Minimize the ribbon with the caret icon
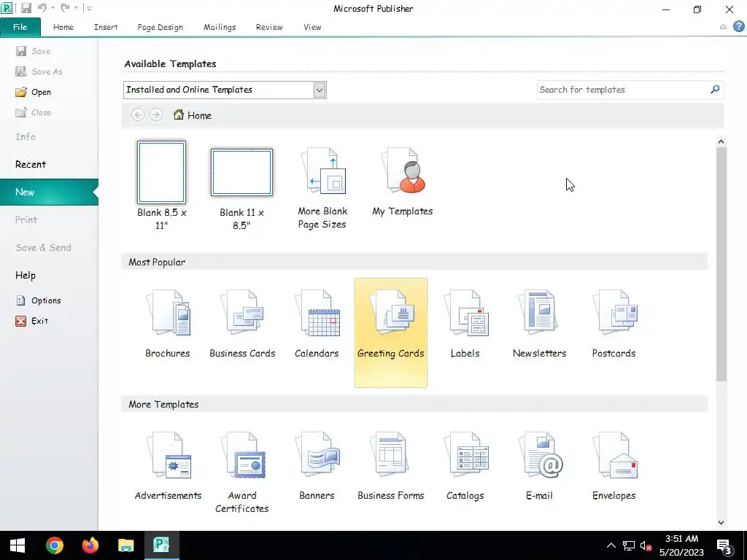 pyautogui.click(x=723, y=27)
